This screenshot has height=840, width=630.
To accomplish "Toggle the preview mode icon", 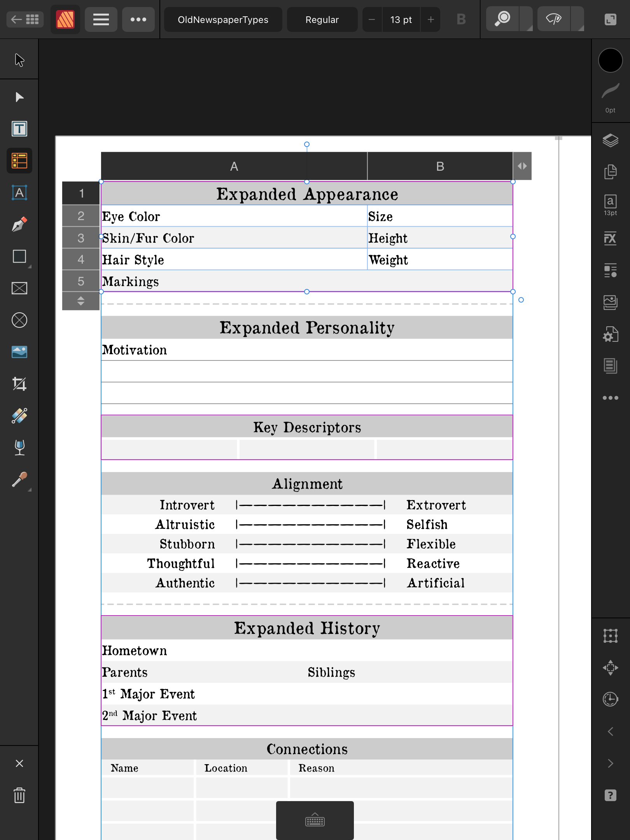I will [x=554, y=19].
